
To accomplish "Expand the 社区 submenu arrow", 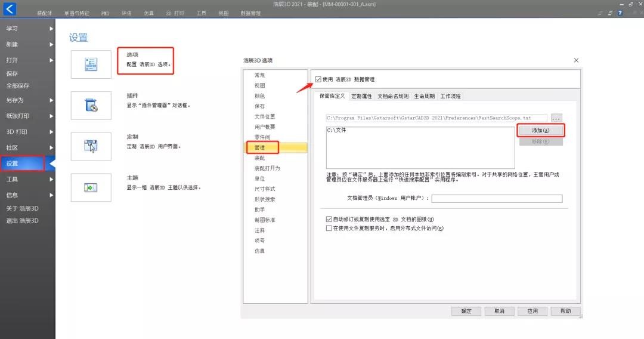I will (51, 147).
